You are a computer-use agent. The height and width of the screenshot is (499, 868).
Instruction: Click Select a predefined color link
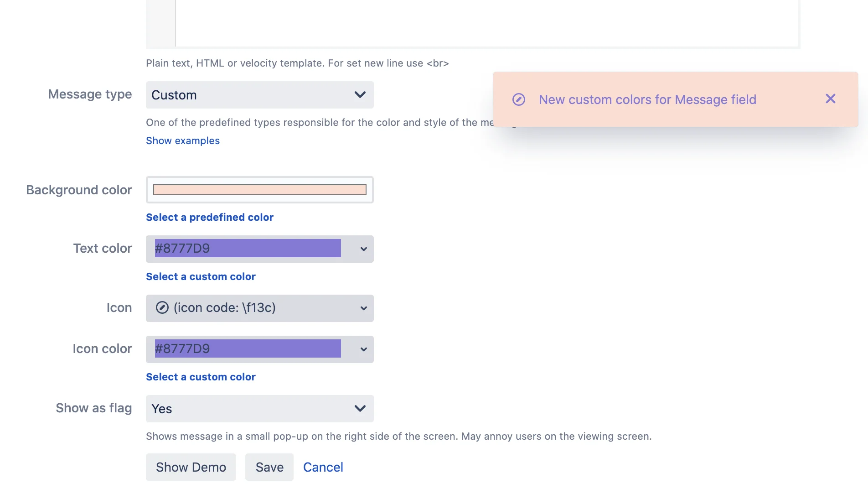[x=210, y=217]
